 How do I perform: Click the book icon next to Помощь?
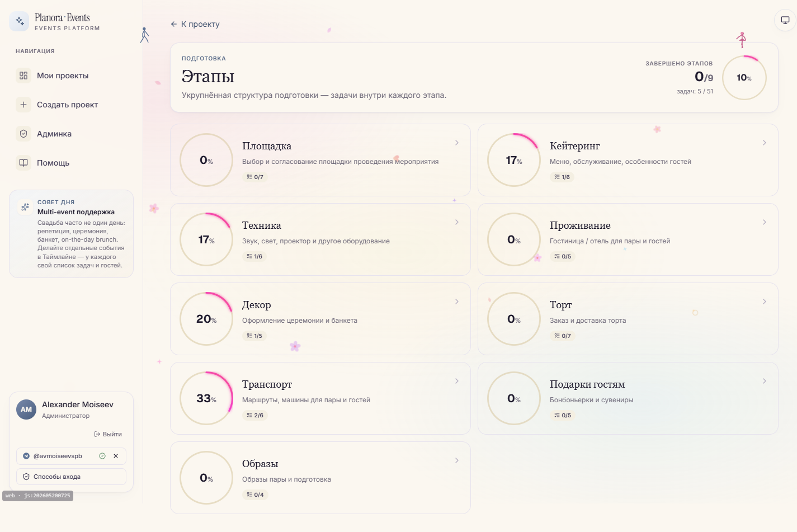[23, 163]
